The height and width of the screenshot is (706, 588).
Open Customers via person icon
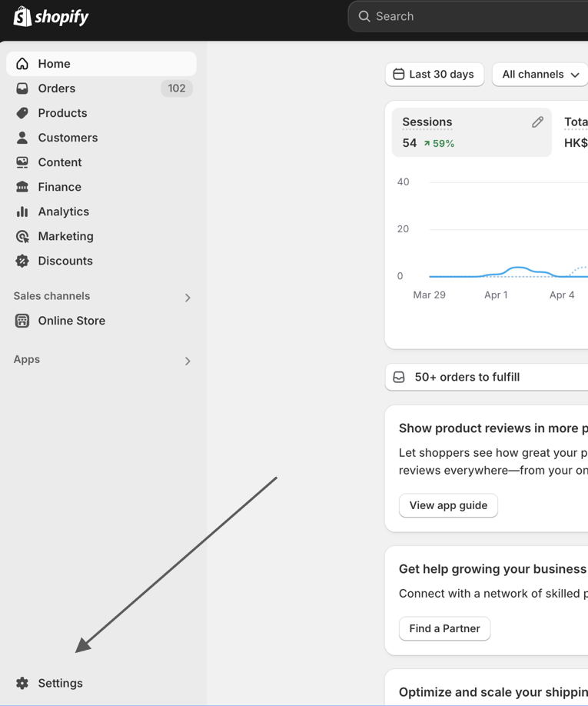click(x=22, y=138)
